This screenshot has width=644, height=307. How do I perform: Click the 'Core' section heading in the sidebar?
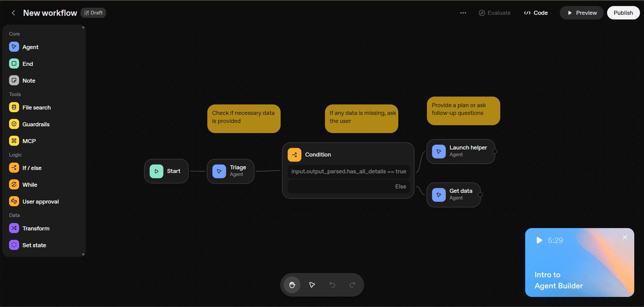pyautogui.click(x=14, y=34)
